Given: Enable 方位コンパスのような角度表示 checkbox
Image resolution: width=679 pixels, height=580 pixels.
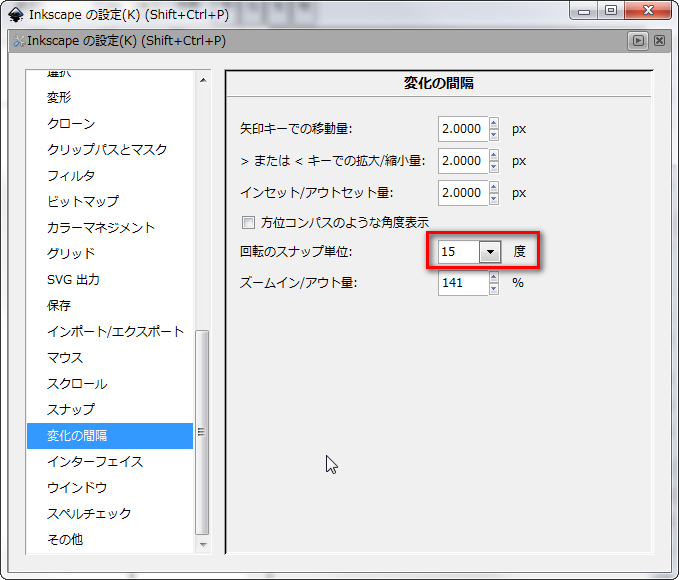Looking at the screenshot, I should tap(248, 223).
